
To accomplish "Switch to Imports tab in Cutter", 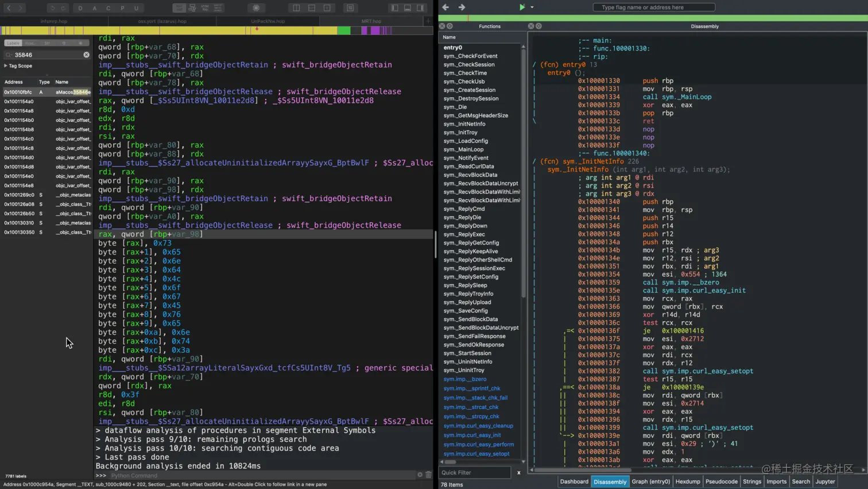I will coord(776,482).
